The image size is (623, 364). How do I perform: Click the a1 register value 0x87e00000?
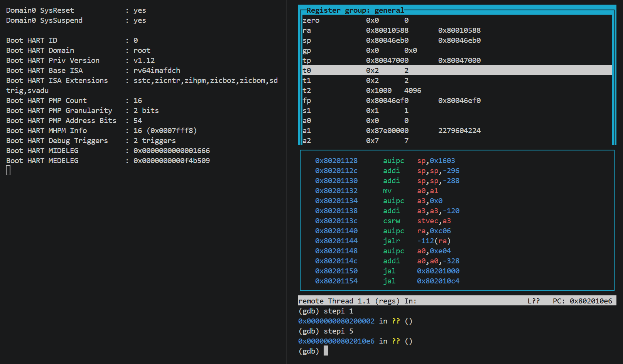click(387, 130)
